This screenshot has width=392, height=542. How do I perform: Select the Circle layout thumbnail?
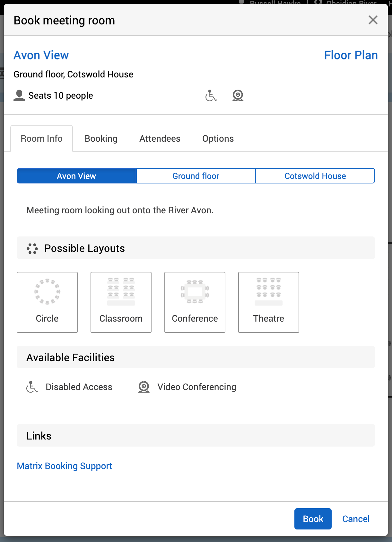pyautogui.click(x=47, y=302)
